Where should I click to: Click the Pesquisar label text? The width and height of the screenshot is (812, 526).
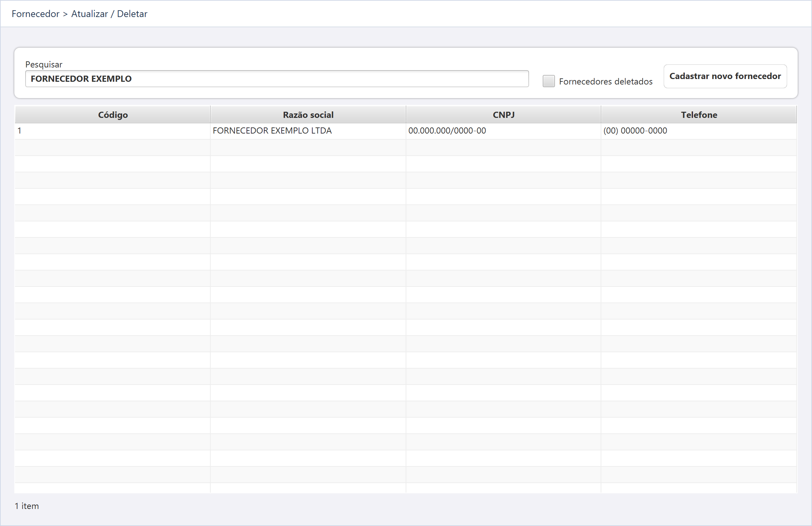pyautogui.click(x=44, y=64)
